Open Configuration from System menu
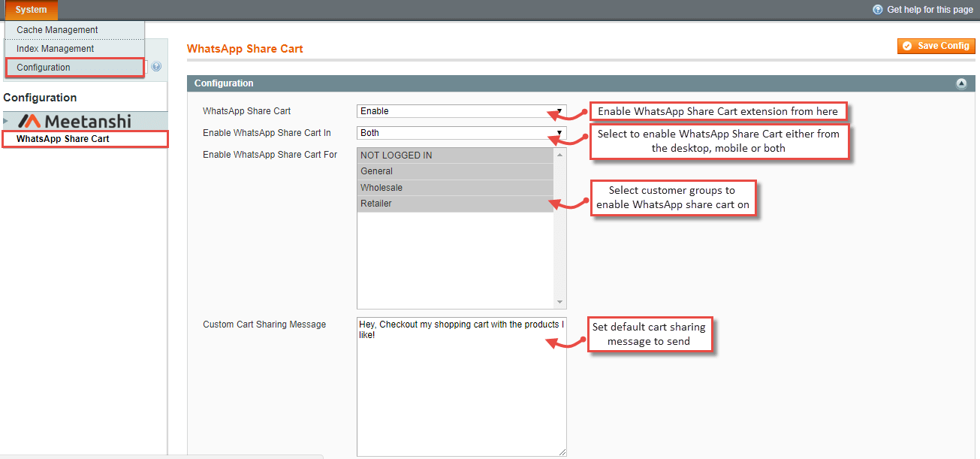The width and height of the screenshot is (980, 459). [x=74, y=68]
